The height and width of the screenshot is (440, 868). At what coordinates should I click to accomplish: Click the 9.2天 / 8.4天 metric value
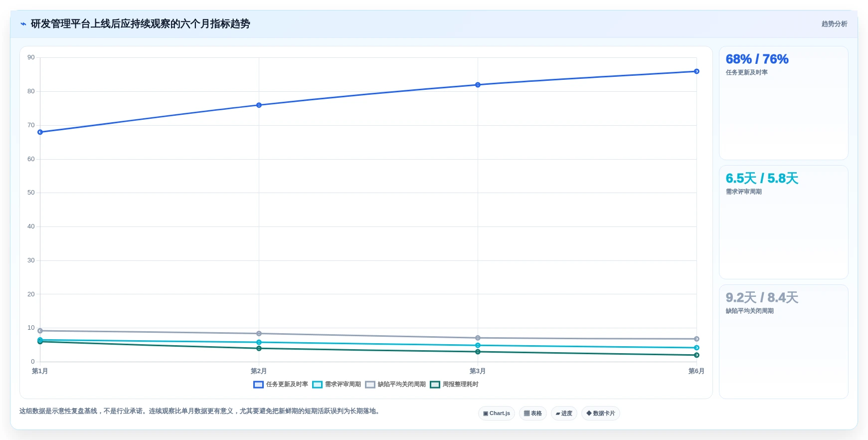[x=762, y=298]
